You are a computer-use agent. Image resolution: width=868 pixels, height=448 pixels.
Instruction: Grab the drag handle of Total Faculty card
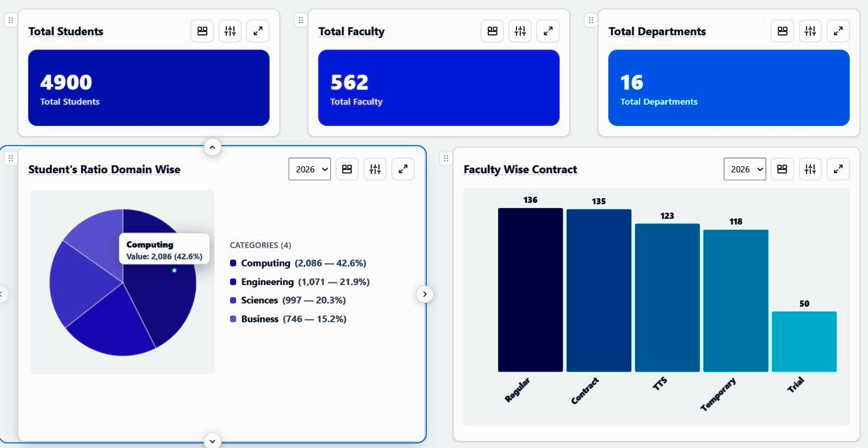(301, 21)
